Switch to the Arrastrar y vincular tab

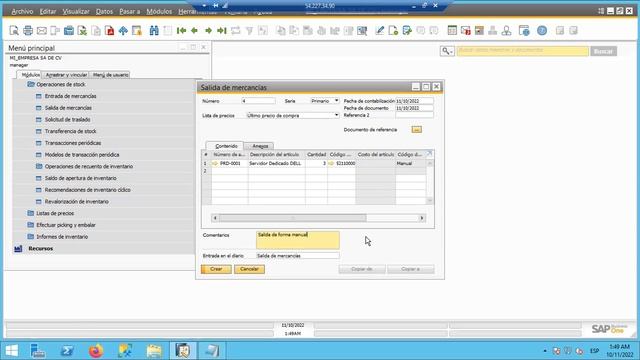[x=66, y=75]
